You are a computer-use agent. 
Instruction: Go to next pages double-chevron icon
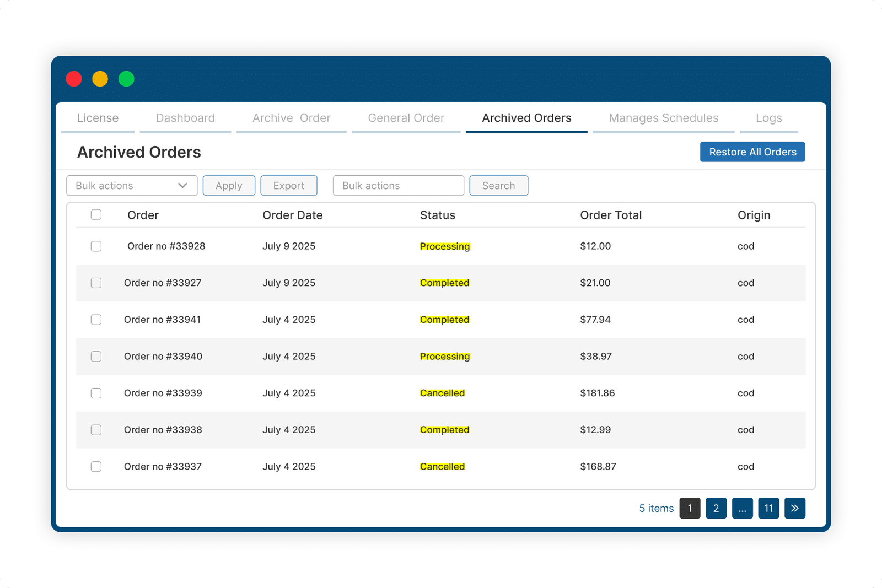(794, 508)
